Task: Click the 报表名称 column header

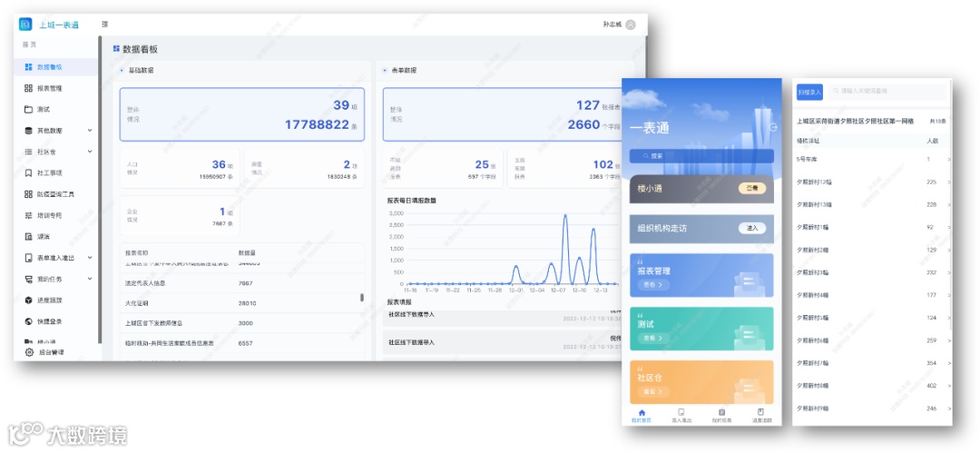Action: (x=136, y=252)
